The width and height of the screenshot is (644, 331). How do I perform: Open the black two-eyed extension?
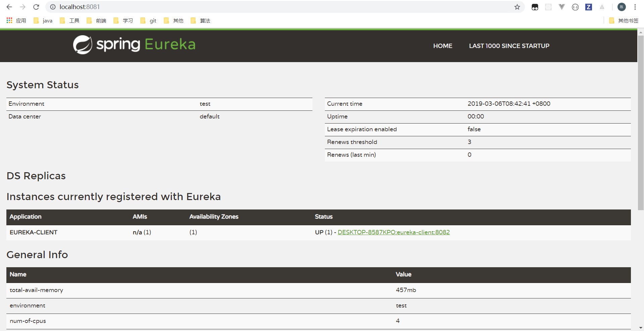tap(535, 7)
